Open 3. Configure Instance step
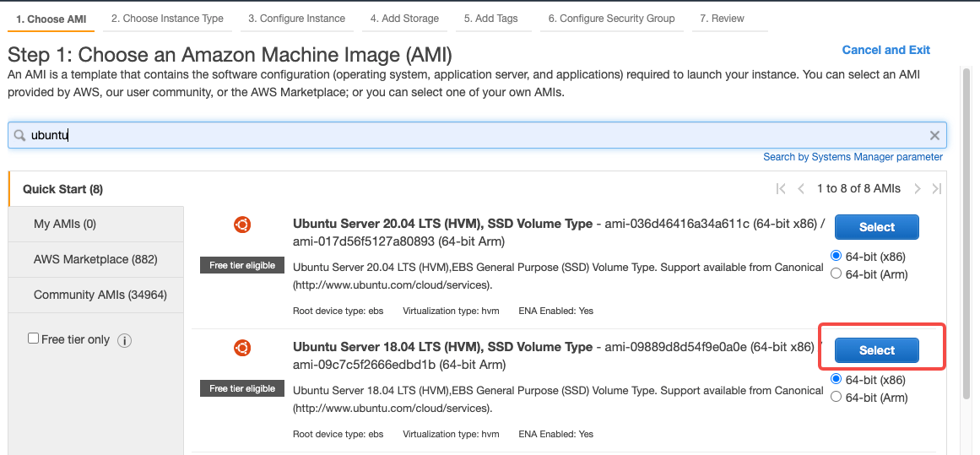This screenshot has width=980, height=455. [297, 19]
